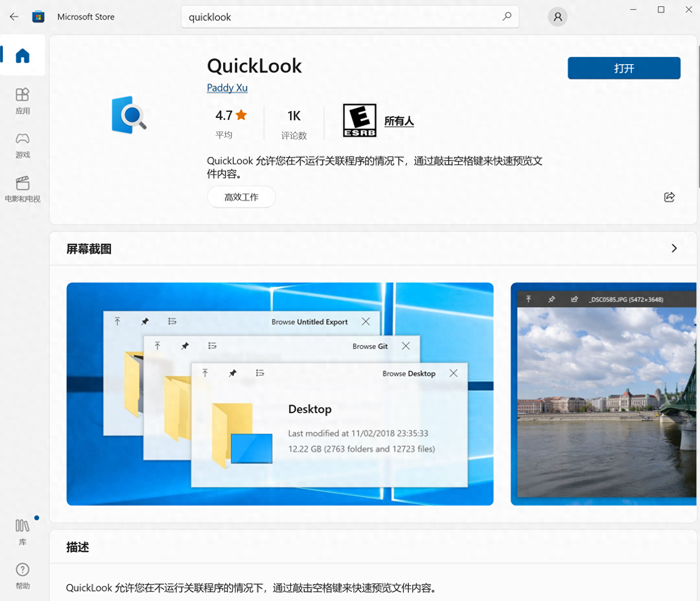
Task: Click the search magnifier icon in the search bar
Action: [507, 16]
